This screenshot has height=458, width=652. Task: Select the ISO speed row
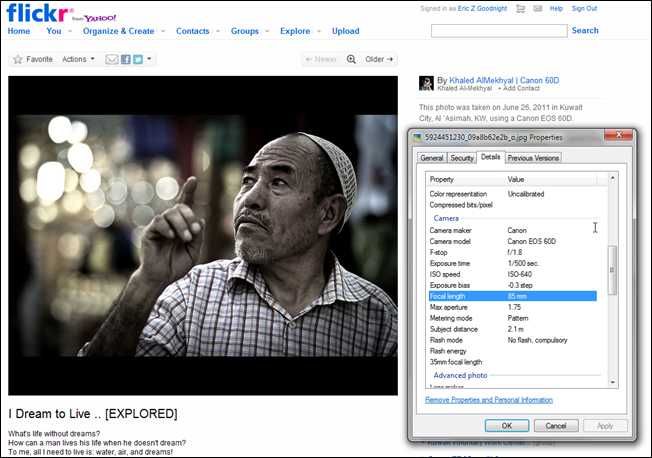tap(512, 274)
